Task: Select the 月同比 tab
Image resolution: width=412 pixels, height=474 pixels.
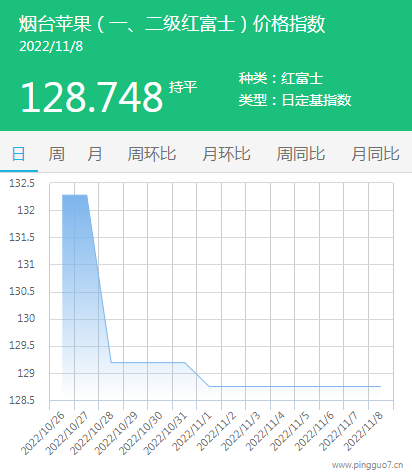Action: [x=375, y=154]
